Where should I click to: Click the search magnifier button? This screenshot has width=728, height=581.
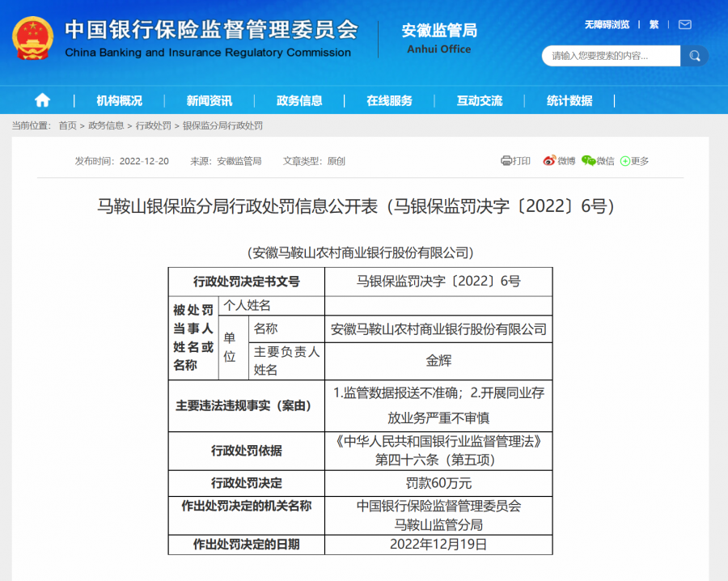tap(694, 56)
